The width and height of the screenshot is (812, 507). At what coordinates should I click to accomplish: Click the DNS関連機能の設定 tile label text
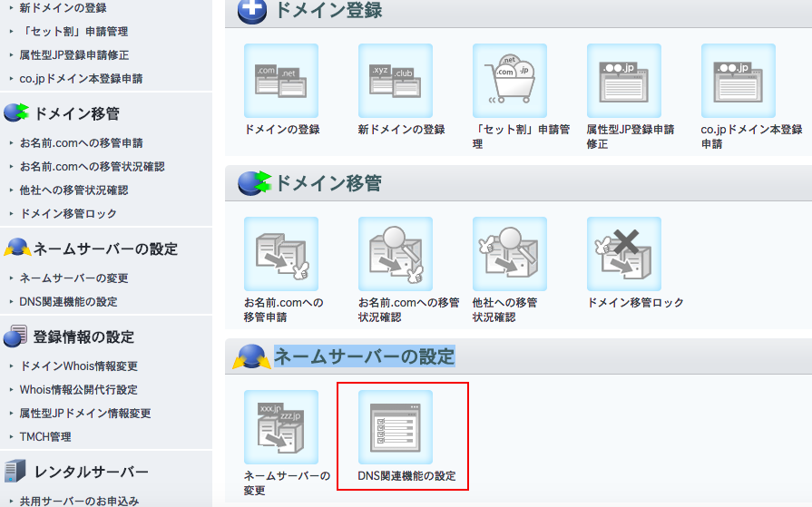point(407,475)
